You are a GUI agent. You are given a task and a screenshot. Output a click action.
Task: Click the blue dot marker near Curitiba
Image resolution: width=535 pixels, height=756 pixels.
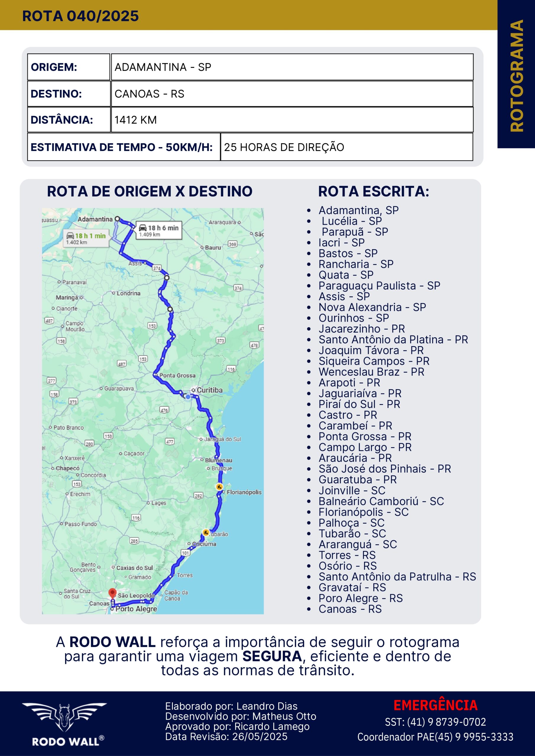[188, 397]
